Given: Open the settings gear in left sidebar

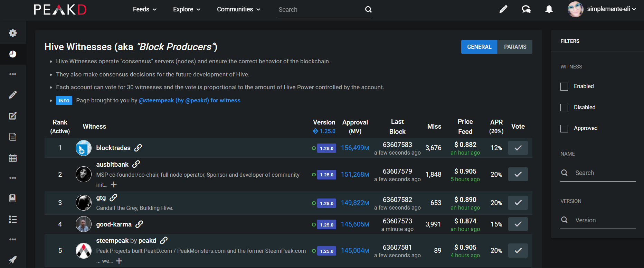Looking at the screenshot, I should [13, 33].
